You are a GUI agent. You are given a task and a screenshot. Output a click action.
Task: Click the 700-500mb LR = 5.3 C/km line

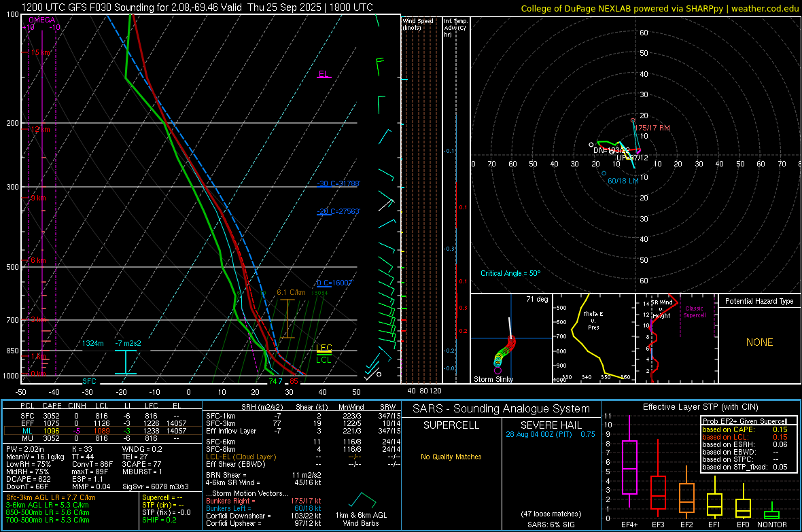[48, 520]
